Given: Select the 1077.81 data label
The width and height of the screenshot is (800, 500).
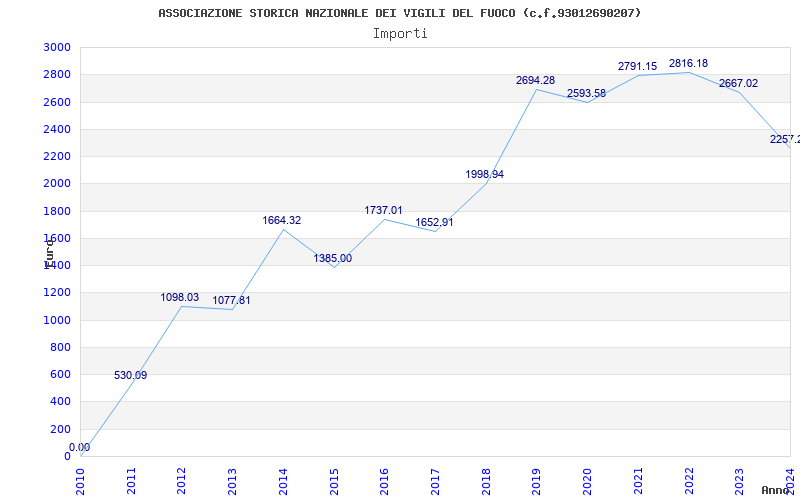Looking at the screenshot, I should pyautogui.click(x=232, y=301).
